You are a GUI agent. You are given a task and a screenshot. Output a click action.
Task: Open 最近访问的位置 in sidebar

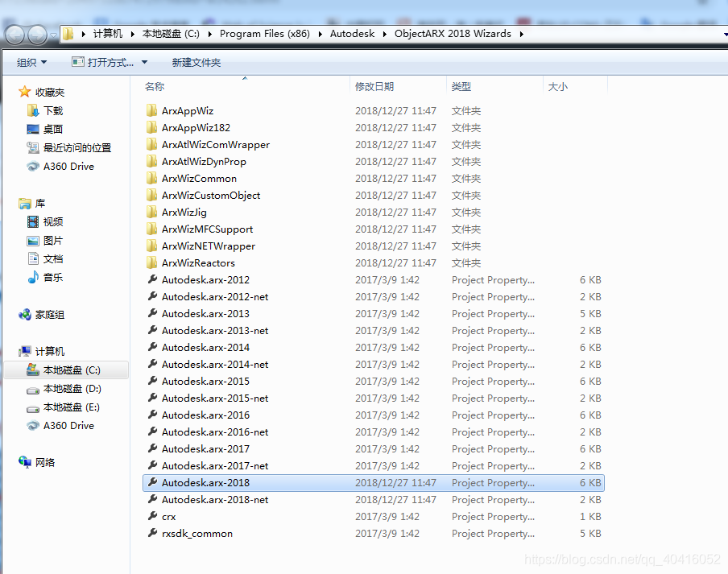click(x=77, y=148)
